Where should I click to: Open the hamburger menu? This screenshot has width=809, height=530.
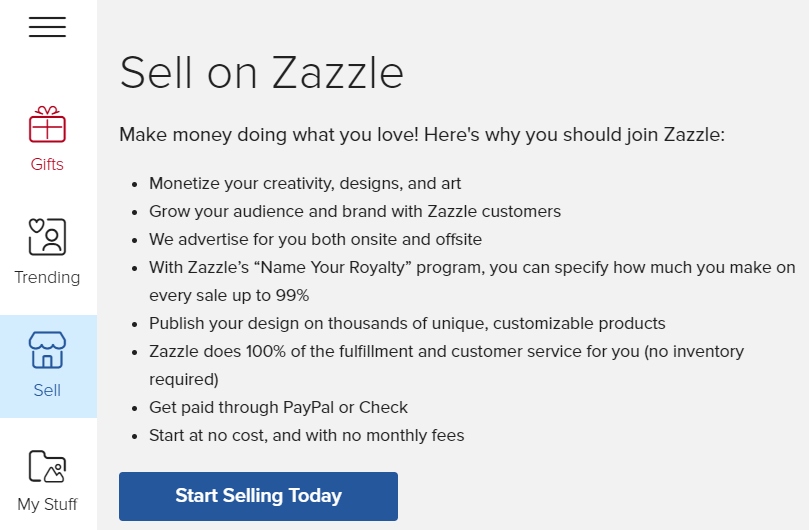(x=47, y=27)
